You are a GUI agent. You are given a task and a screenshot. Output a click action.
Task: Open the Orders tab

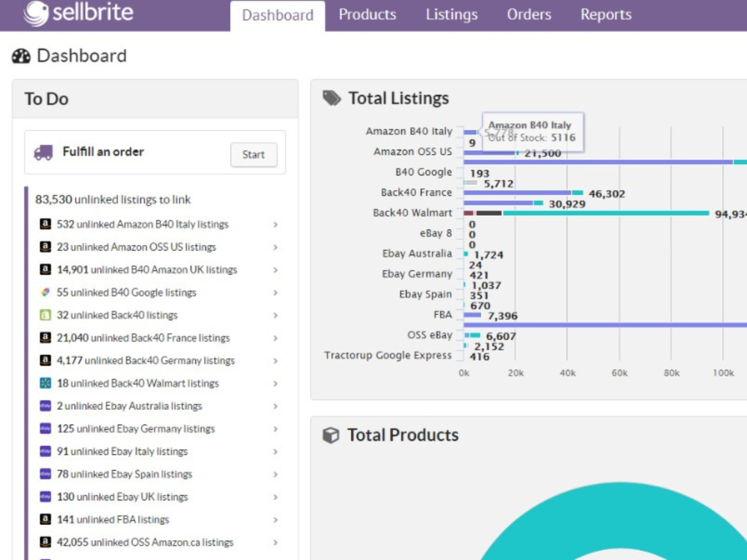[529, 14]
